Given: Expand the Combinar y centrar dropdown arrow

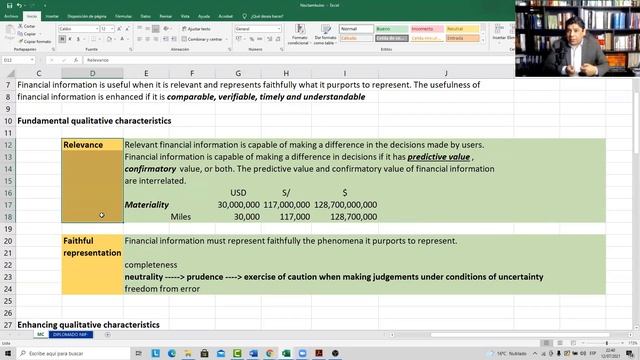Looking at the screenshot, I should point(227,39).
